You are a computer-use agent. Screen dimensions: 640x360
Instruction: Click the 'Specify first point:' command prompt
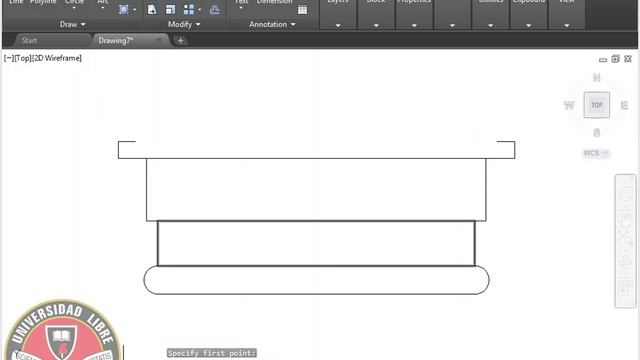(x=212, y=353)
